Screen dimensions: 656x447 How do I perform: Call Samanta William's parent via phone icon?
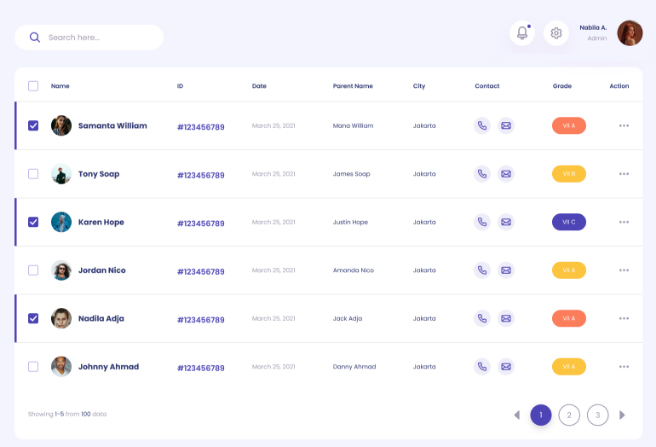(482, 126)
